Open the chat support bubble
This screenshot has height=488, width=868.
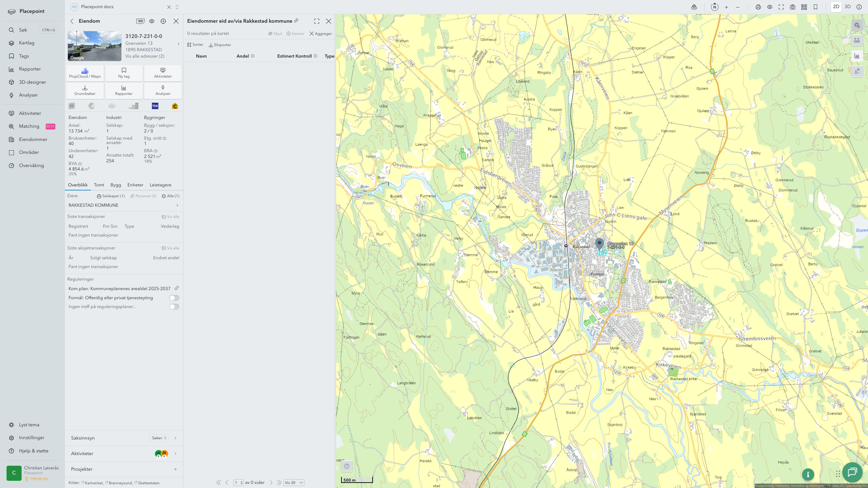click(x=852, y=472)
